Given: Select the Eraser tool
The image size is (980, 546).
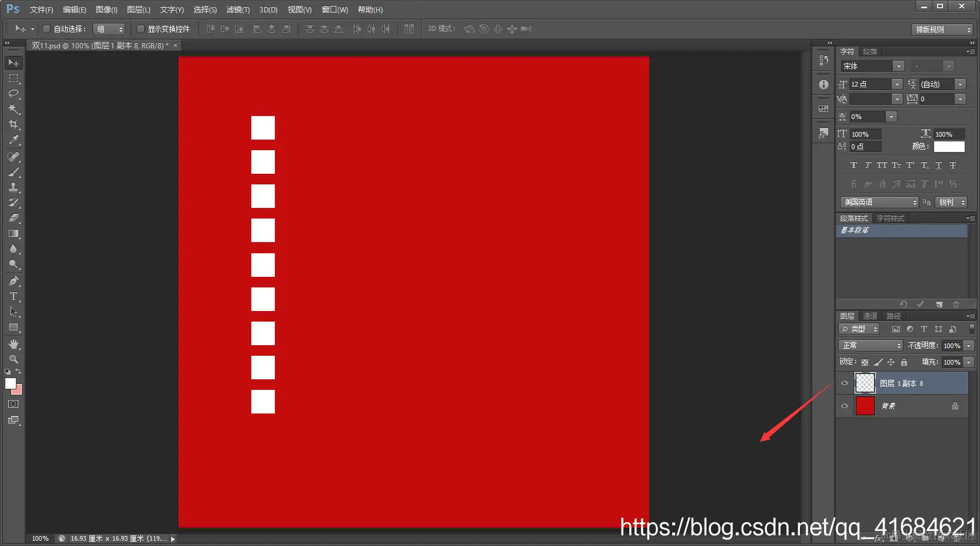Looking at the screenshot, I should coord(13,218).
